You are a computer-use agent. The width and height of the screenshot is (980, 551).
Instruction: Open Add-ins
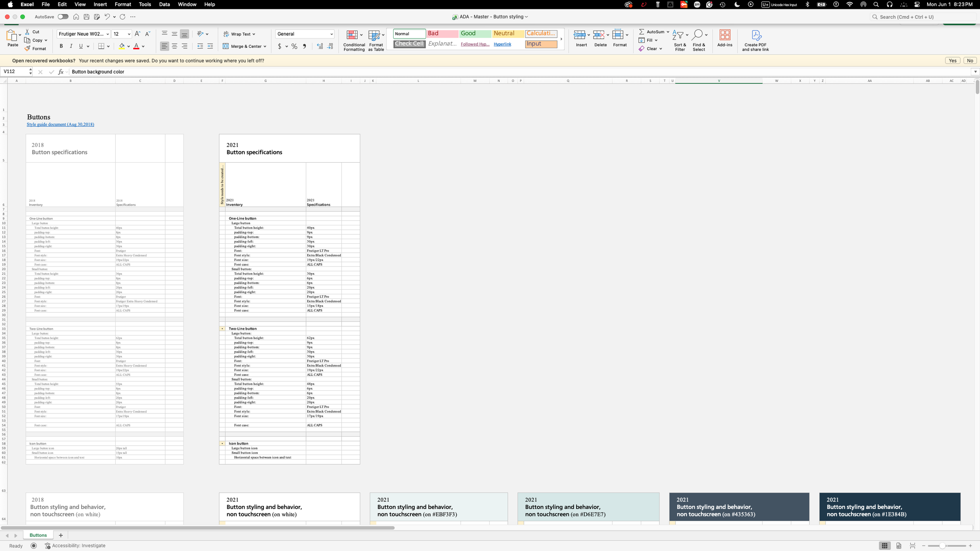tap(725, 38)
